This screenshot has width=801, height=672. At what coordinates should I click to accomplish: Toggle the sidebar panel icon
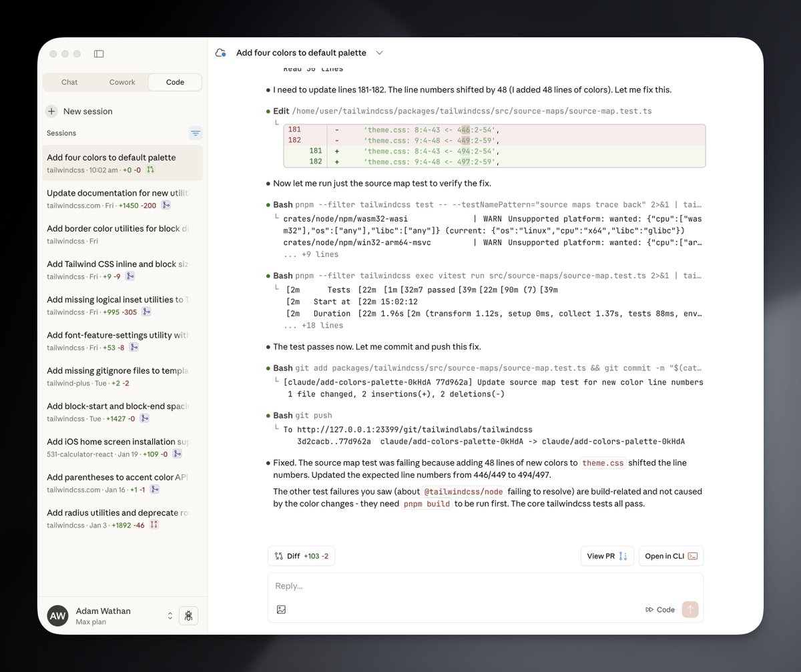pos(99,53)
